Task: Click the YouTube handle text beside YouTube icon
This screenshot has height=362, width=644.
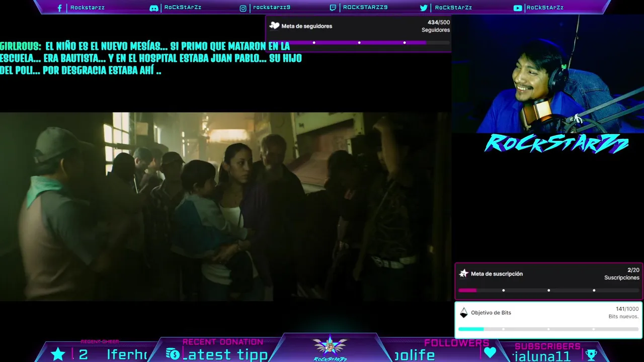Action: coord(545,8)
